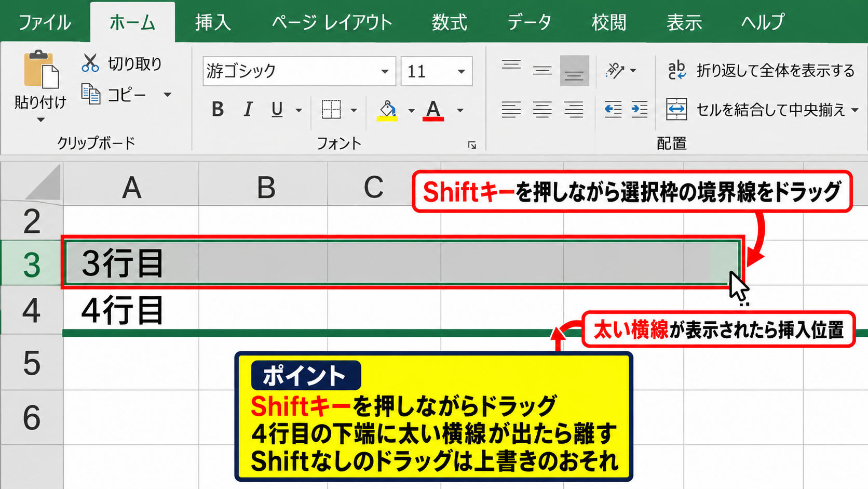Screen dimensions: 868x489
Task: Click the Cut (切り取り) scissors icon
Action: (90, 63)
